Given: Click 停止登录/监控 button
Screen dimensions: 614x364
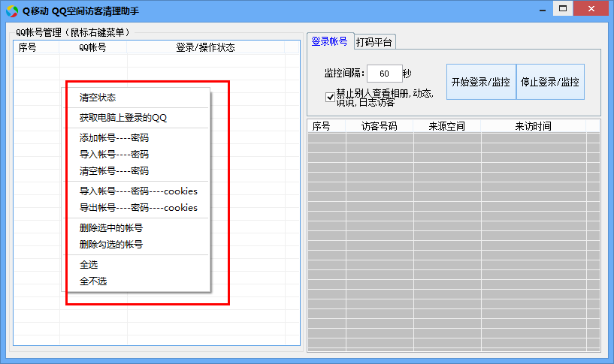Looking at the screenshot, I should 550,82.
